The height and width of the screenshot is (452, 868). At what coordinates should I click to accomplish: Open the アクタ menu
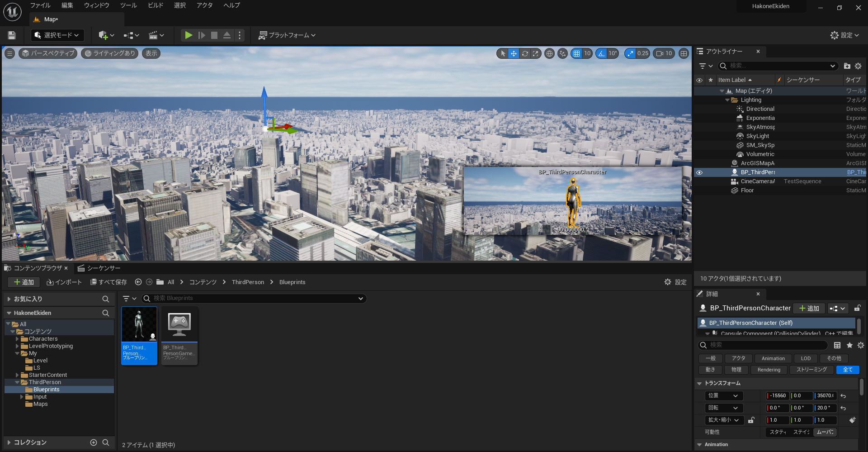(204, 5)
